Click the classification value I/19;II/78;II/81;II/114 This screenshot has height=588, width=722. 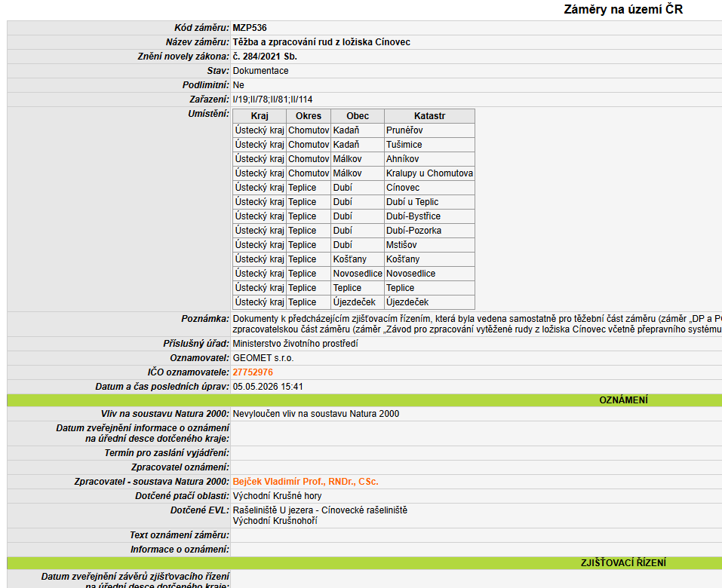coord(272,99)
